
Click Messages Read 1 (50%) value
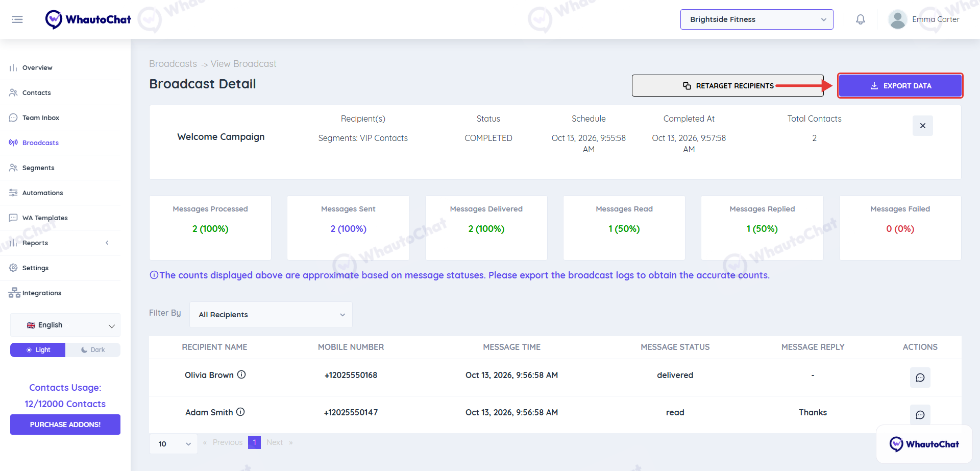pos(624,229)
